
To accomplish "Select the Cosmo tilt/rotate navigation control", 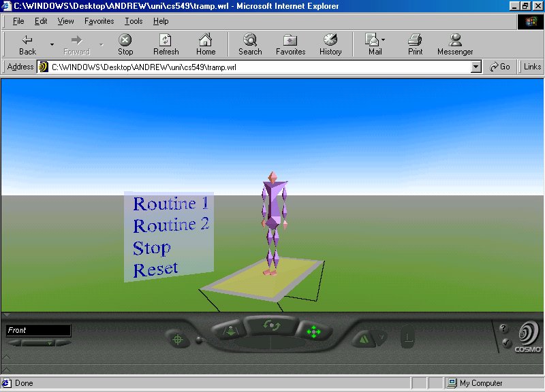I will click(x=271, y=326).
